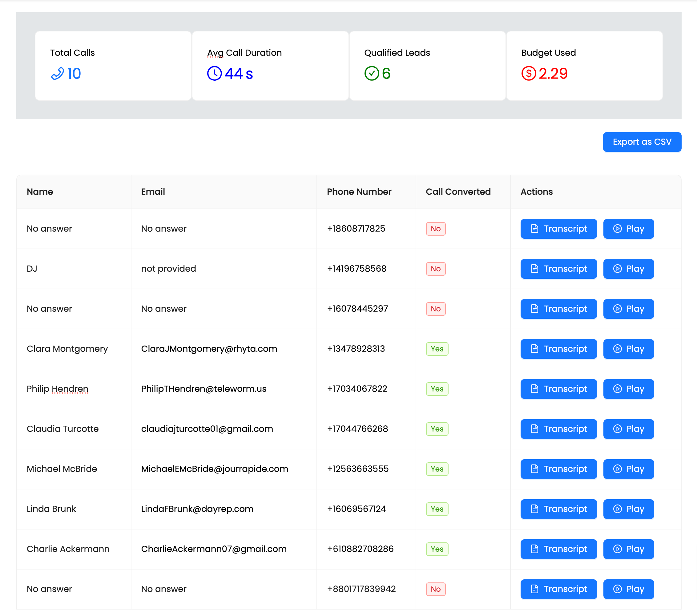The image size is (697, 616).
Task: Click the No badge in DJ's row
Action: [435, 269]
